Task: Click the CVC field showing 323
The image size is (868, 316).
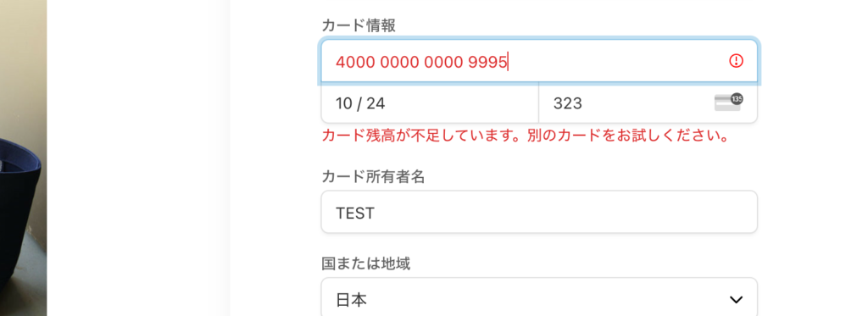Action: (648, 103)
